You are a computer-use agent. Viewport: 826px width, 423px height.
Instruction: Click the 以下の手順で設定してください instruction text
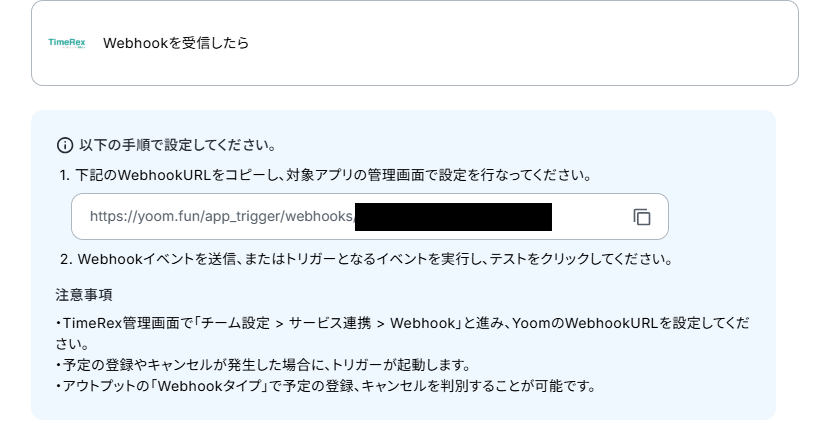click(x=178, y=145)
